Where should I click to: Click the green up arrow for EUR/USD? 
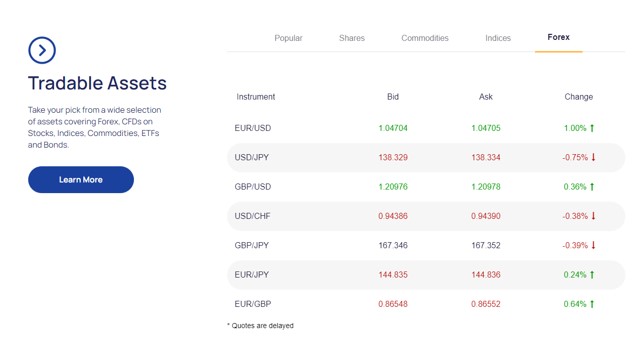pyautogui.click(x=592, y=128)
